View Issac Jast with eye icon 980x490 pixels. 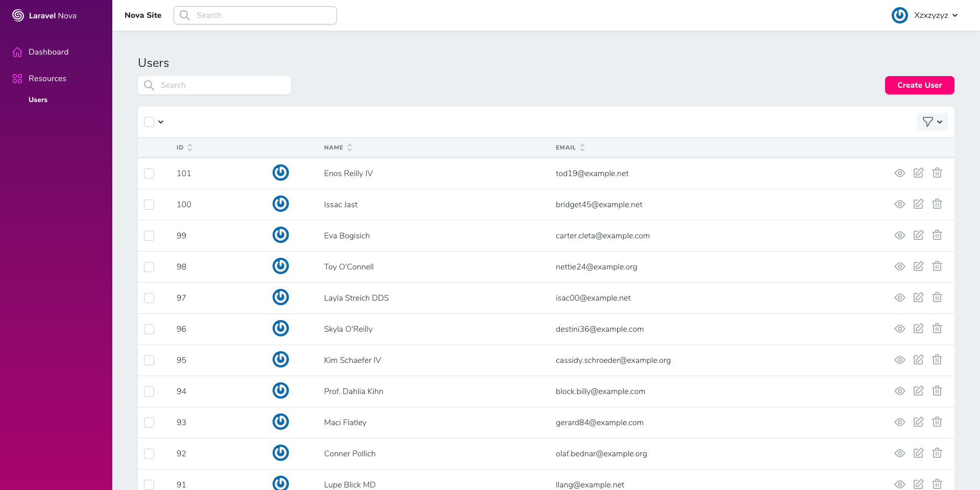900,204
